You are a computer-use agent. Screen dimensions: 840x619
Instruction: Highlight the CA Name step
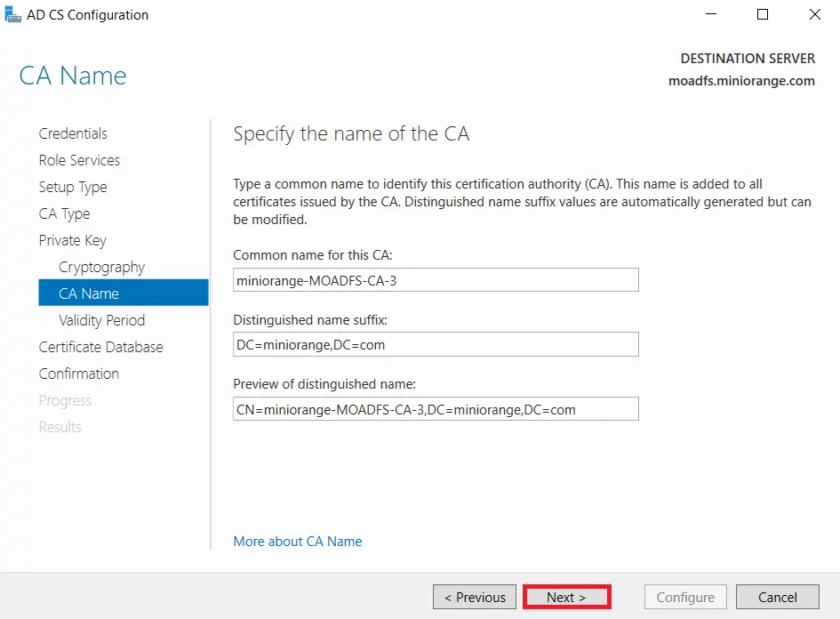(x=86, y=293)
